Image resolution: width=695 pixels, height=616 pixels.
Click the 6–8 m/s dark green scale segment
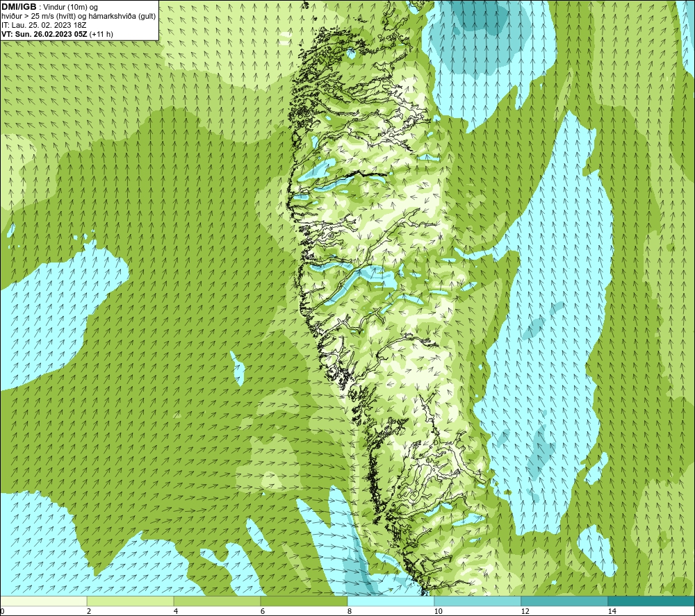coord(304,601)
